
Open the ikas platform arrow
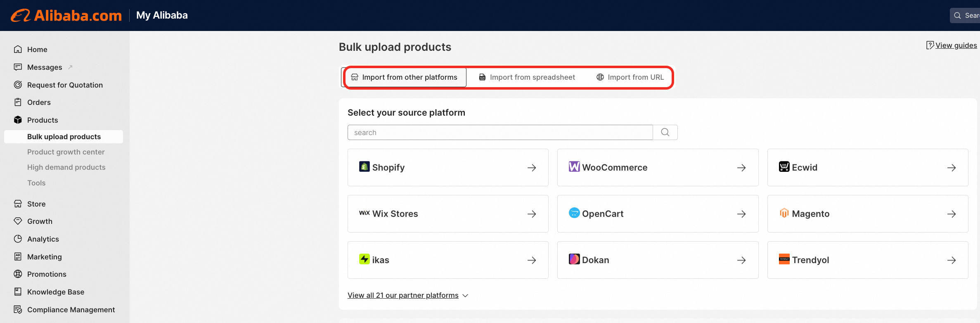coord(532,260)
